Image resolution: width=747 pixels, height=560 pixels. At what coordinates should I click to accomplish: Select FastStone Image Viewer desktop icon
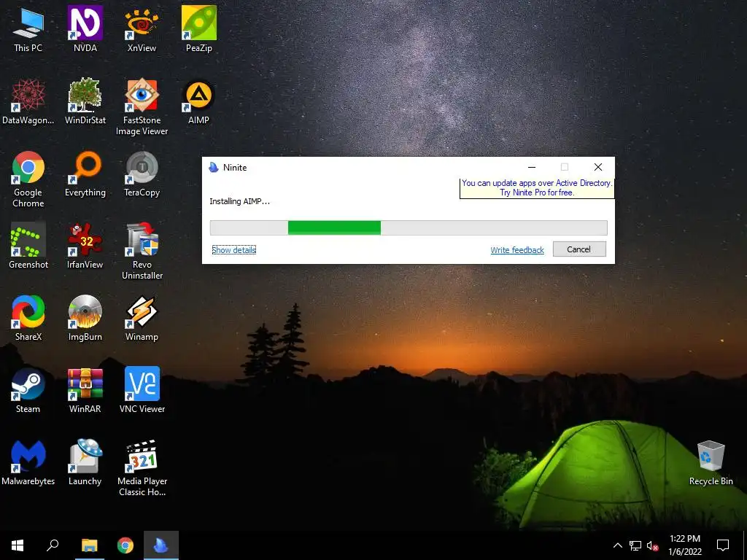pos(142,107)
